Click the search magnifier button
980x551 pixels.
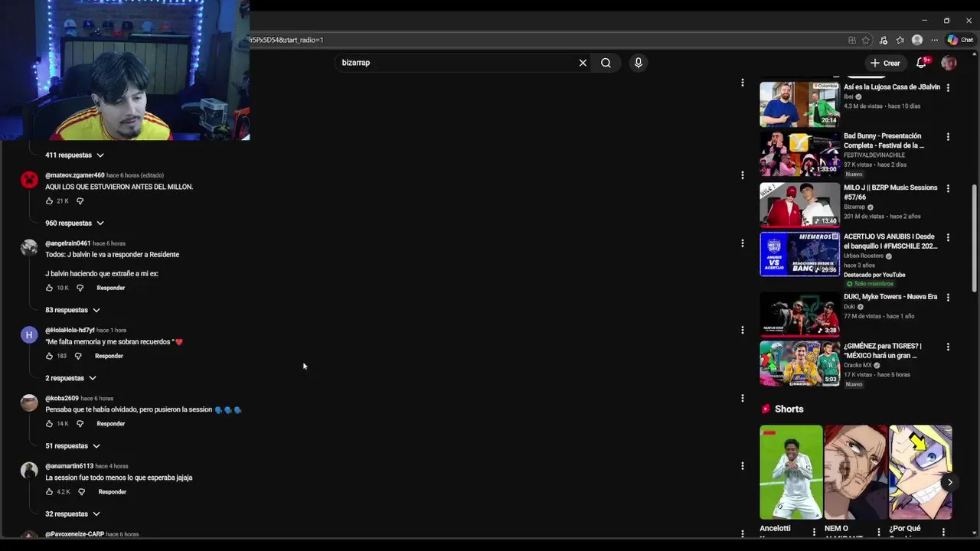pyautogui.click(x=606, y=63)
